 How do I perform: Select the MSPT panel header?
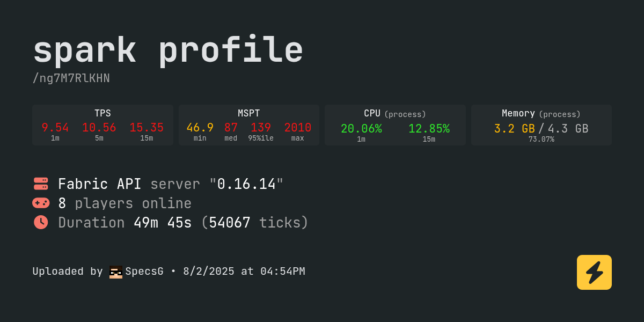coord(249,113)
